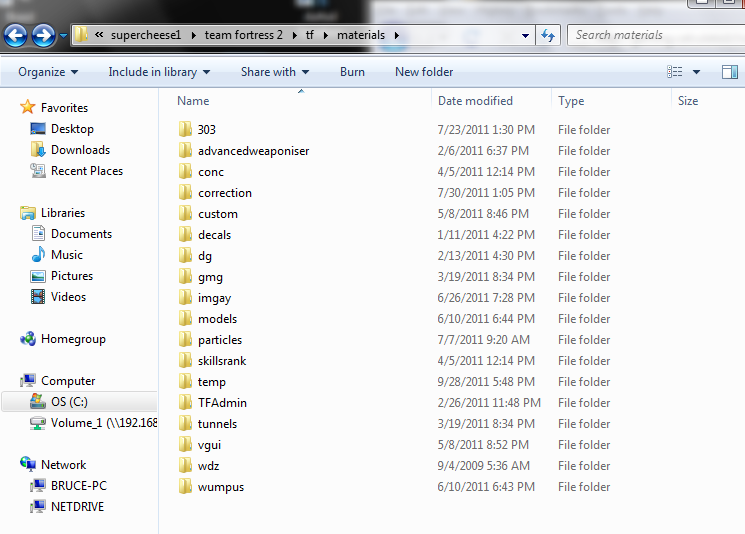The height and width of the screenshot is (534, 745).
Task: Expand the address bar history dropdown
Action: point(526,35)
